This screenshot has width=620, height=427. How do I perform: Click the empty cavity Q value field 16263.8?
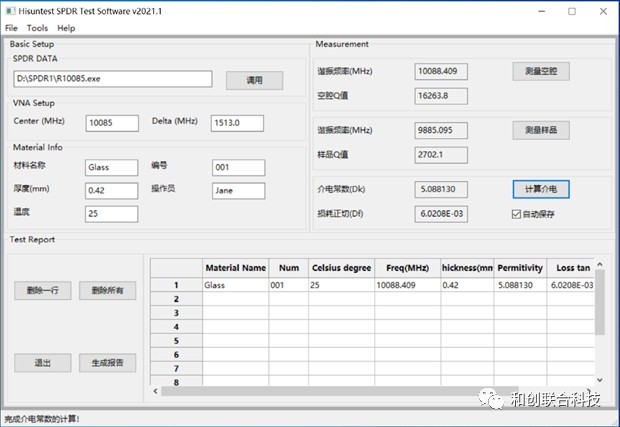pos(441,96)
